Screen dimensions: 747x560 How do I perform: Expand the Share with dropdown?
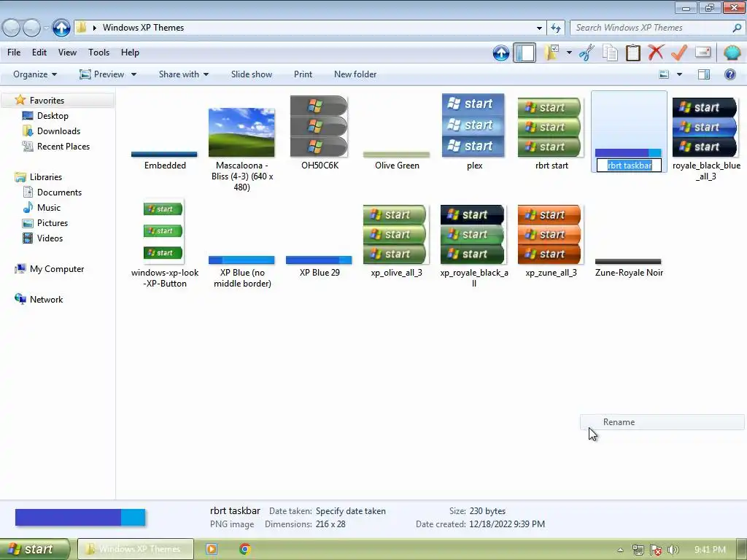click(183, 74)
